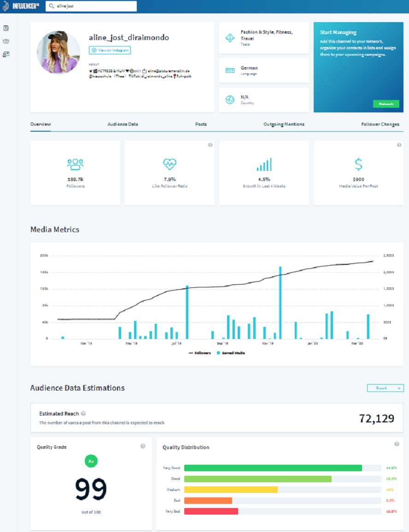Open the Outgoing Mentions tab
The height and width of the screenshot is (532, 409).
pos(284,124)
